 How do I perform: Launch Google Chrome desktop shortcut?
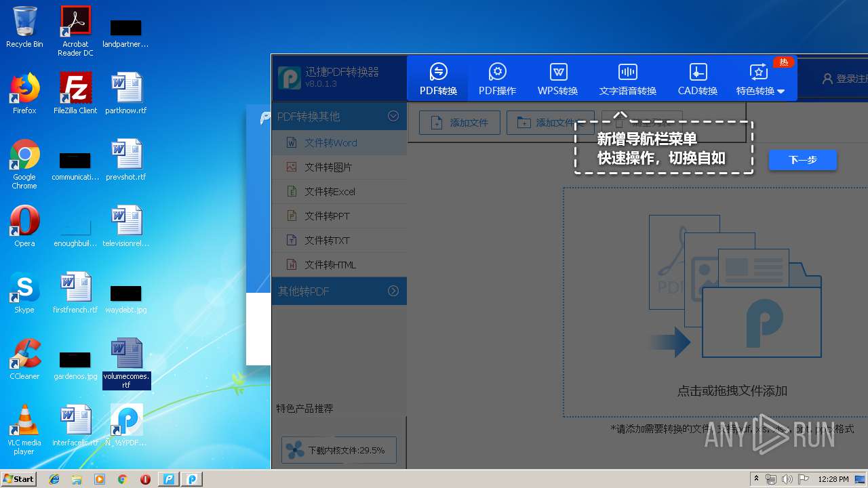pyautogui.click(x=24, y=164)
